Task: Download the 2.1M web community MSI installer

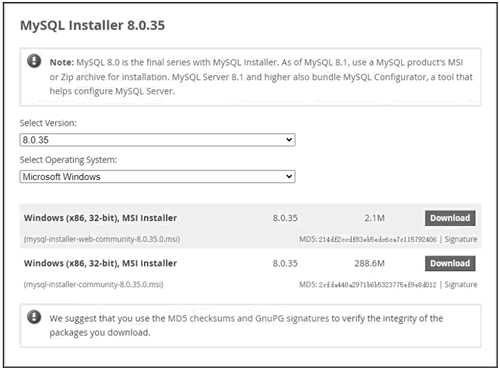Action: tap(450, 218)
